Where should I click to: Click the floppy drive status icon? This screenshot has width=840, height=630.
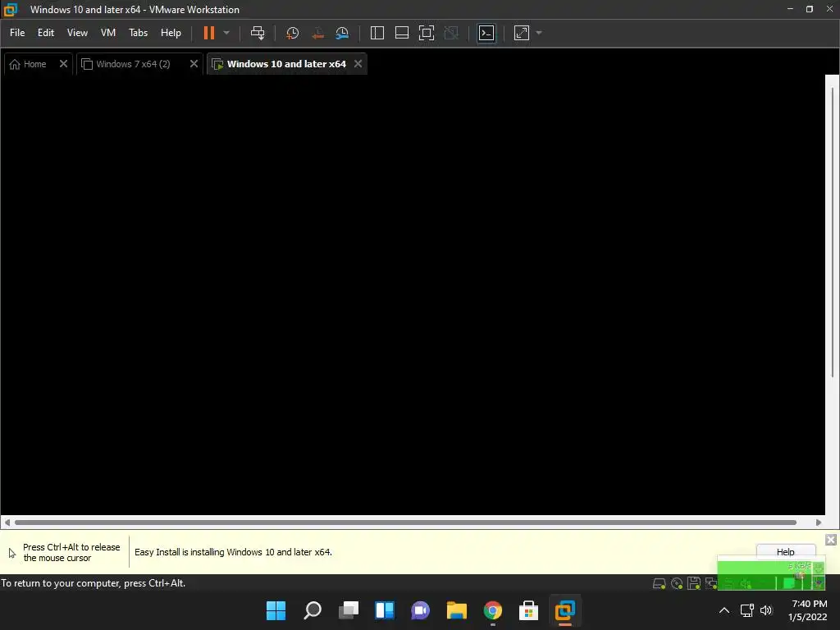[x=694, y=583]
